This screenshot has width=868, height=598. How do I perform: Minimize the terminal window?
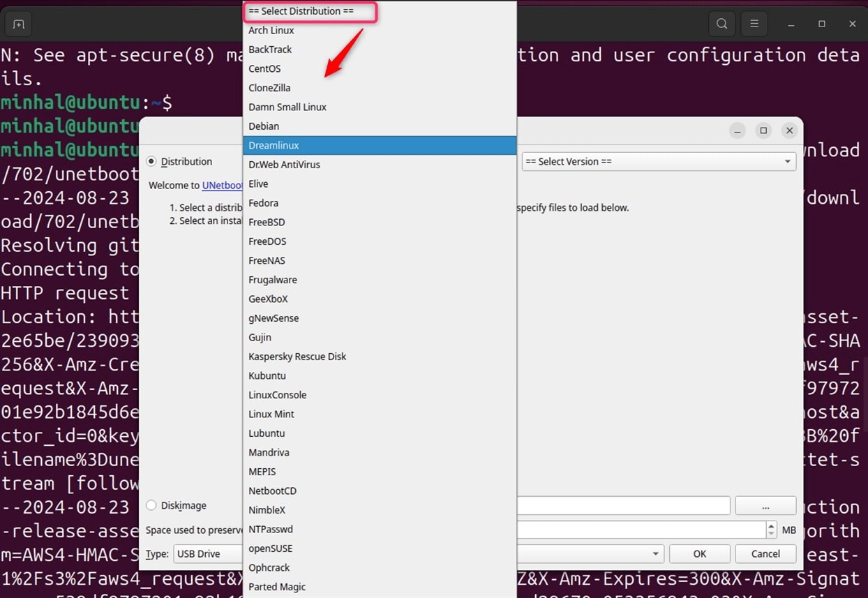[791, 24]
